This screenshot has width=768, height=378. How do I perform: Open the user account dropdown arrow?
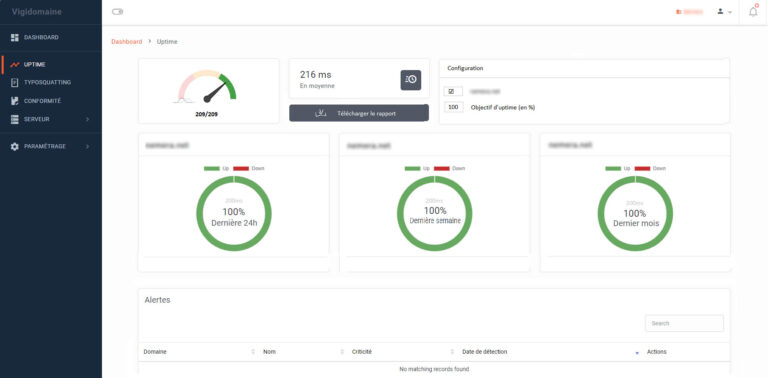point(730,12)
